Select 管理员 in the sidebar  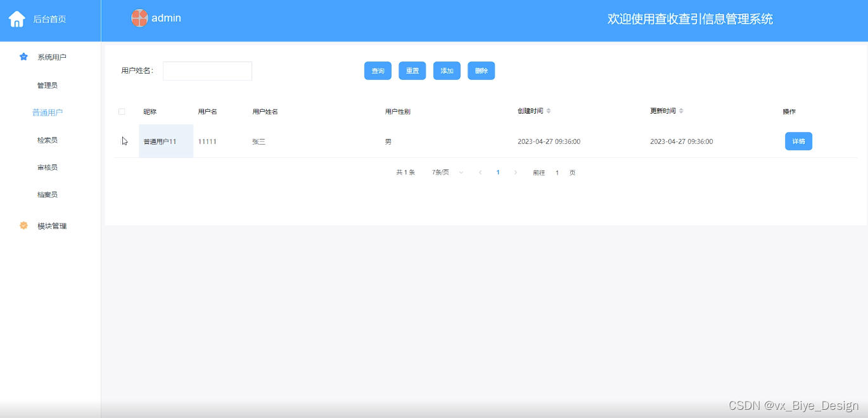[x=48, y=85]
